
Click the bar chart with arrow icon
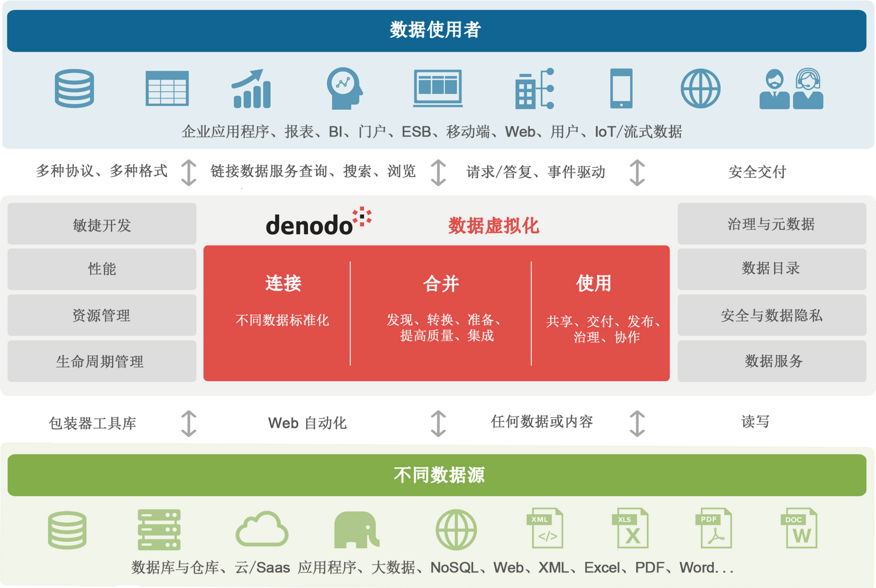(x=251, y=89)
